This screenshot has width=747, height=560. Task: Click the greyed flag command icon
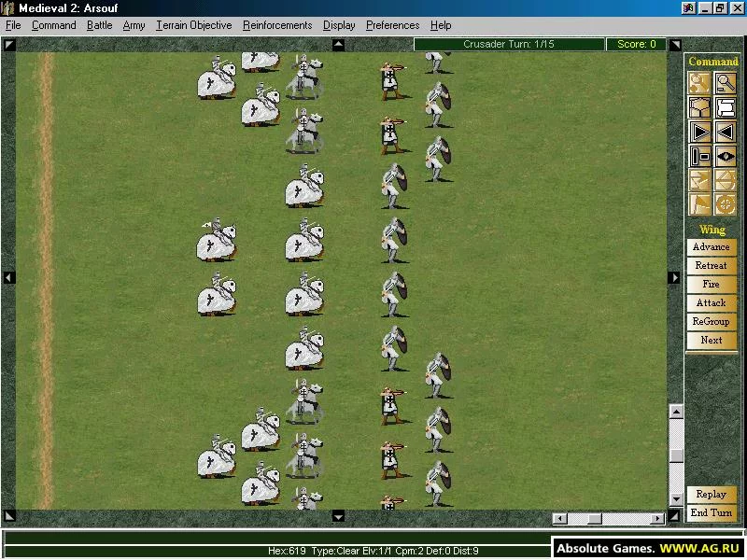[x=699, y=204]
